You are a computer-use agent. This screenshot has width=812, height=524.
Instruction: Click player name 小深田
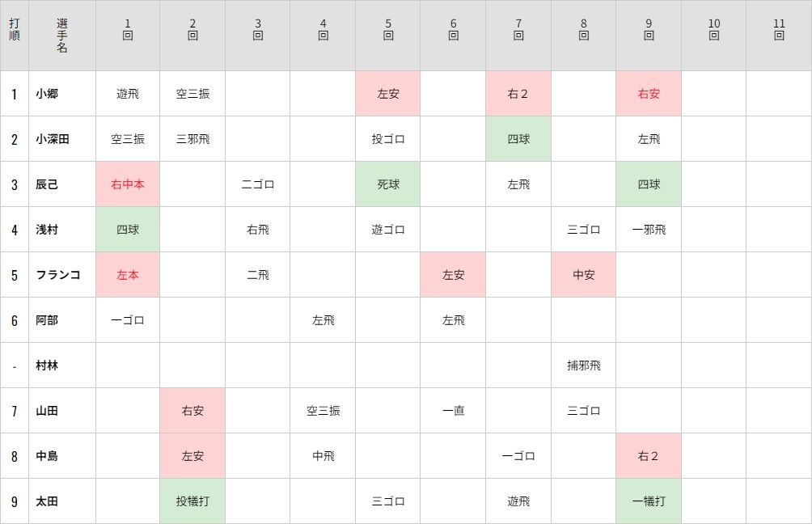point(53,139)
